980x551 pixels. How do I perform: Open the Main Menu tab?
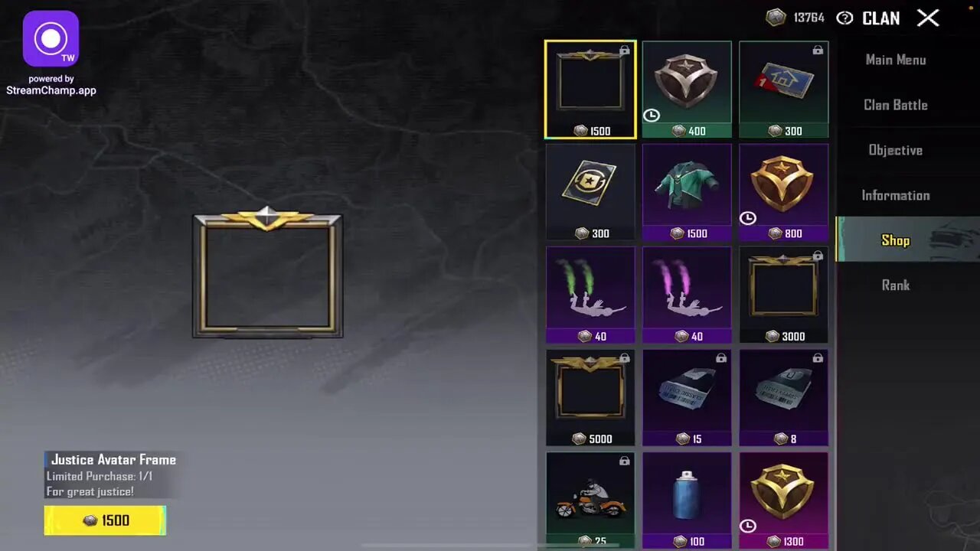pos(895,60)
